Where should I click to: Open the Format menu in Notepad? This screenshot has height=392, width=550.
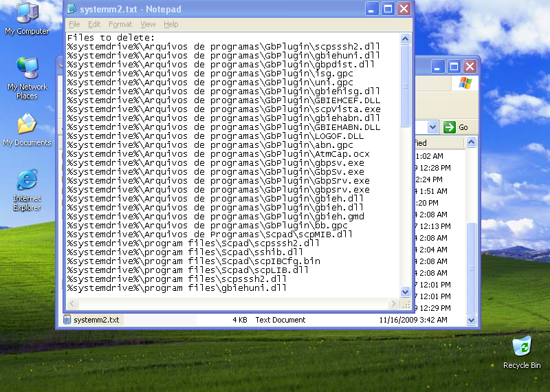(x=120, y=24)
